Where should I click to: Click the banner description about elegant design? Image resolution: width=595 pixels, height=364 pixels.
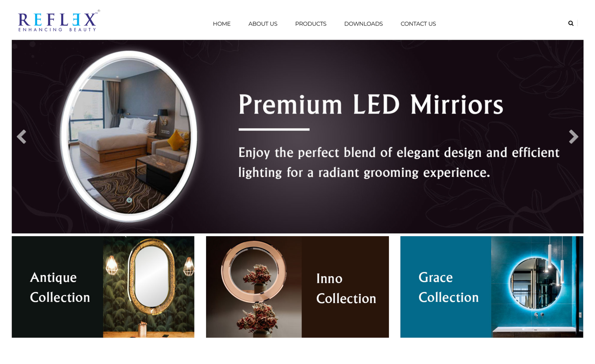tap(399, 162)
